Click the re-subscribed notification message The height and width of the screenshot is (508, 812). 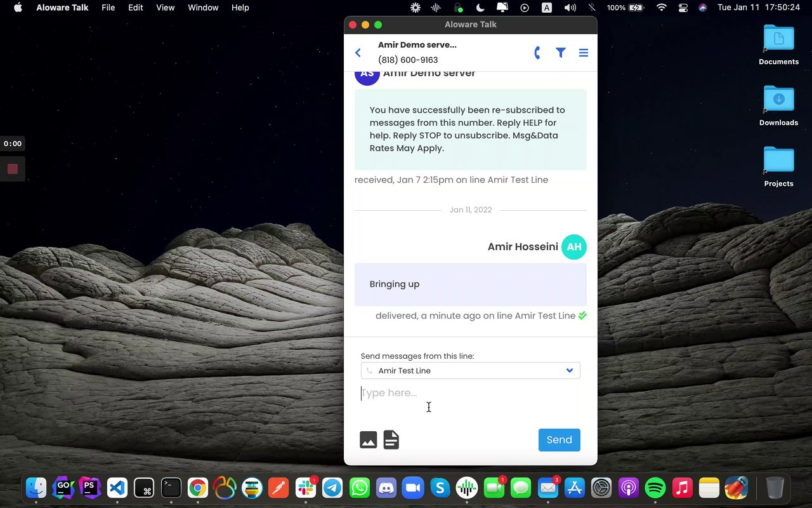pyautogui.click(x=470, y=130)
